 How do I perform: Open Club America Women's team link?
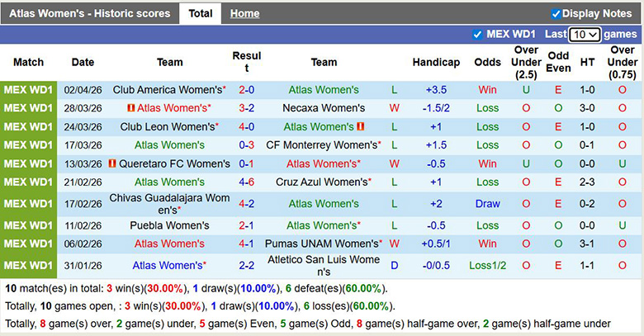pyautogui.click(x=168, y=89)
